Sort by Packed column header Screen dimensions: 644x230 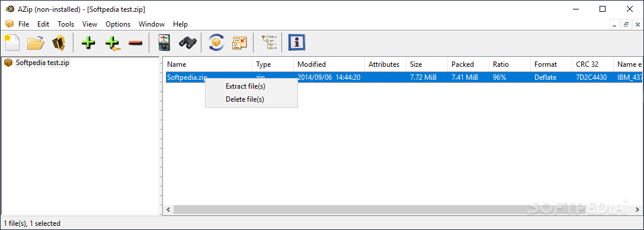pyautogui.click(x=468, y=64)
